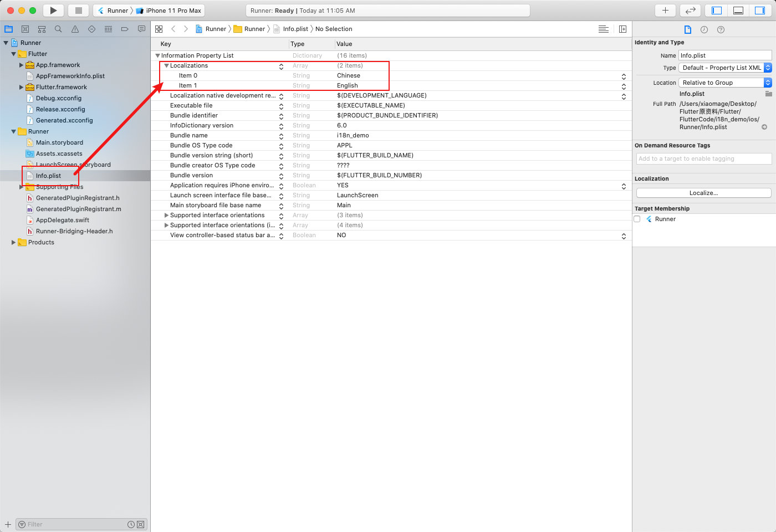The width and height of the screenshot is (776, 532).
Task: Go forward in editor history
Action: (x=186, y=29)
